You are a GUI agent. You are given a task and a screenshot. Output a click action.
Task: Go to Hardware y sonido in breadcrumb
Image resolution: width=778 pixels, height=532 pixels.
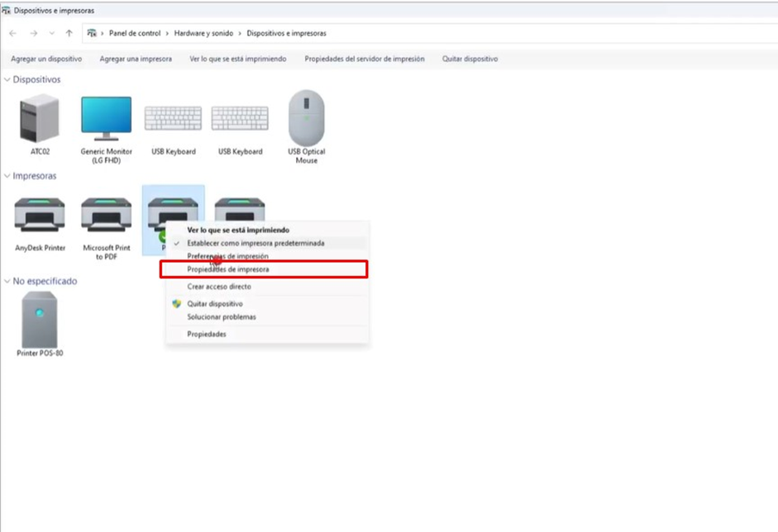coord(202,33)
